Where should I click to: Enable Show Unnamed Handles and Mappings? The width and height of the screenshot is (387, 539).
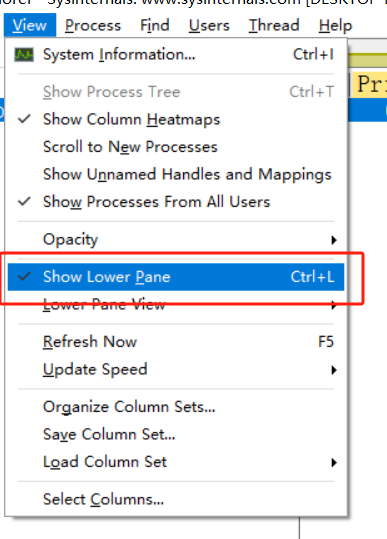click(176, 174)
